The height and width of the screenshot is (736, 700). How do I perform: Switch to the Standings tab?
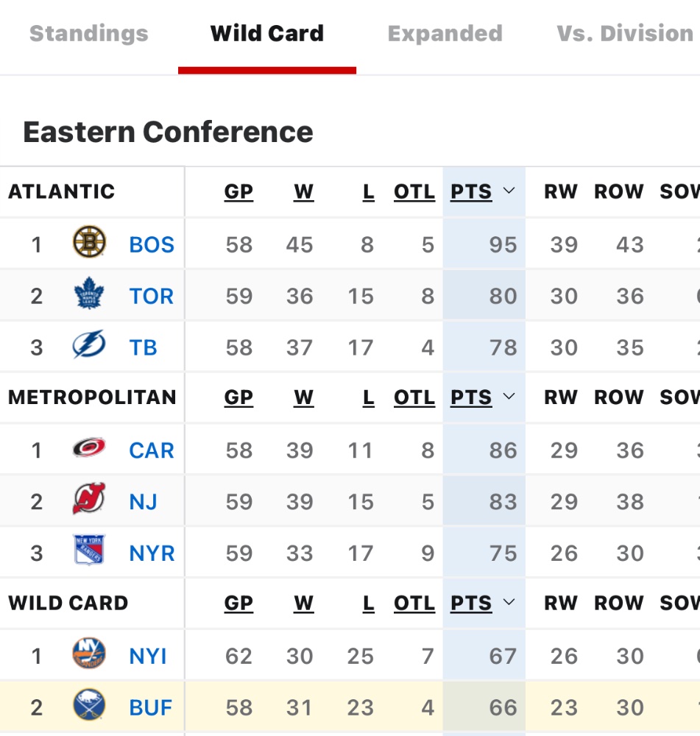[x=89, y=34]
